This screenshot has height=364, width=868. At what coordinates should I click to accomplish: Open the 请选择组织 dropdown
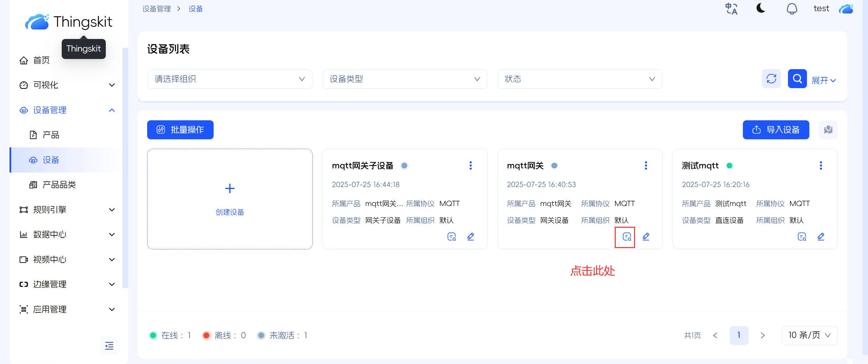point(230,79)
